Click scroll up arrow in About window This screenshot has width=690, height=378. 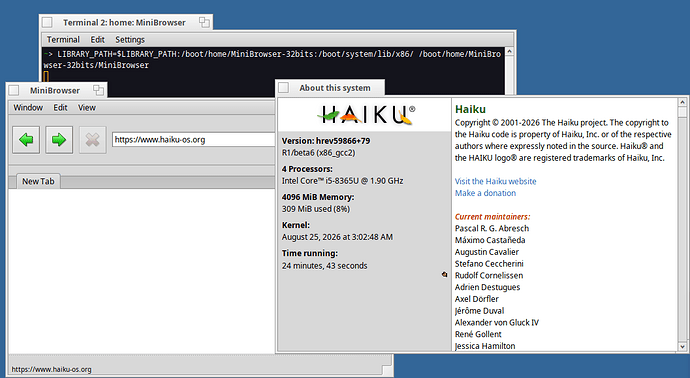[x=682, y=102]
